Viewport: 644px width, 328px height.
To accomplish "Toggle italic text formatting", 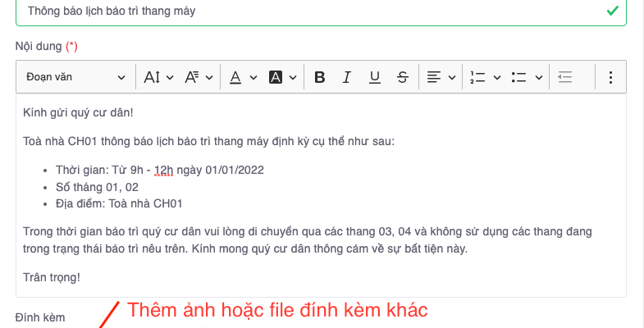I will tap(347, 77).
